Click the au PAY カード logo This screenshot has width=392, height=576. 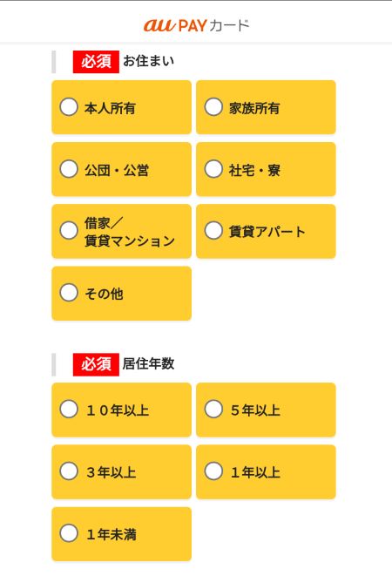196,25
